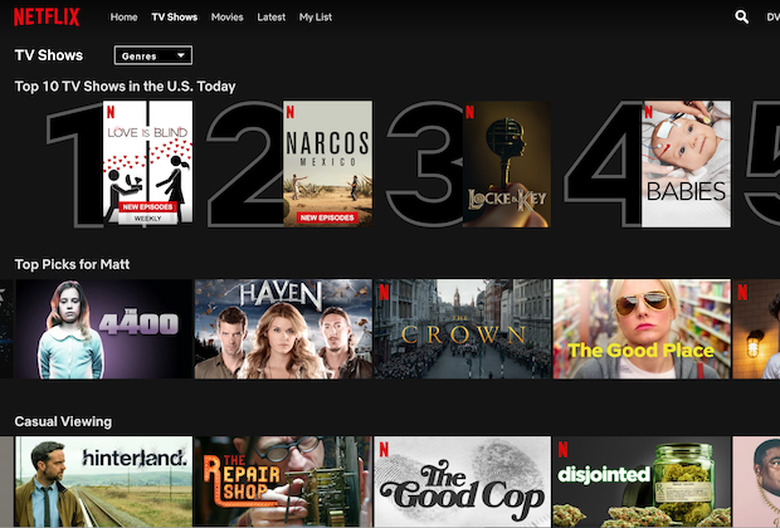Viewport: 780px width, 528px height.
Task: Select the Latest navigation link
Action: 271,17
